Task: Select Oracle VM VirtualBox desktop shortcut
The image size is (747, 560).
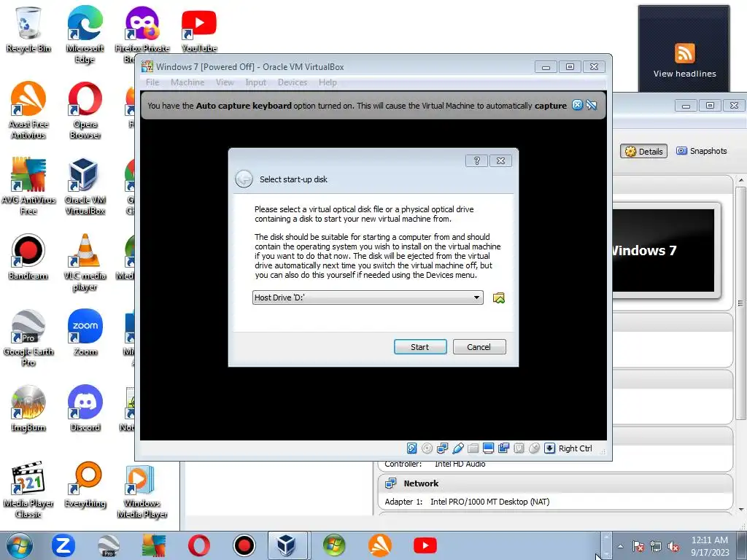Action: tap(85, 186)
